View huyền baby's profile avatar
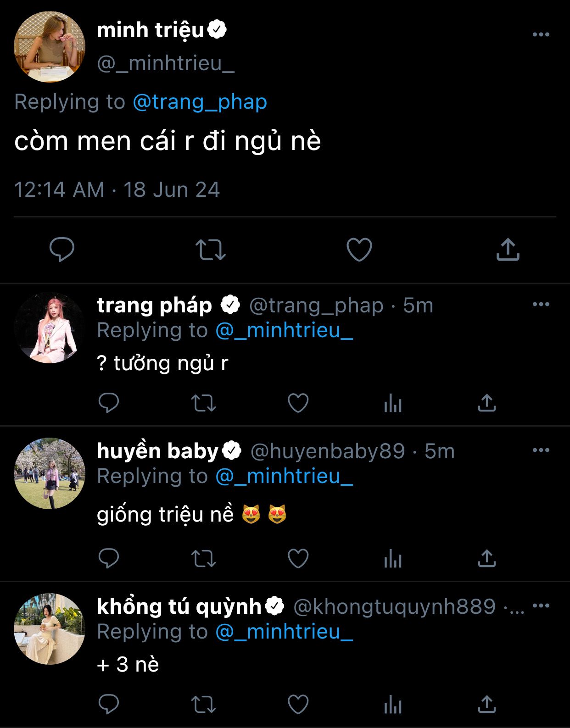The image size is (570, 728). point(50,473)
